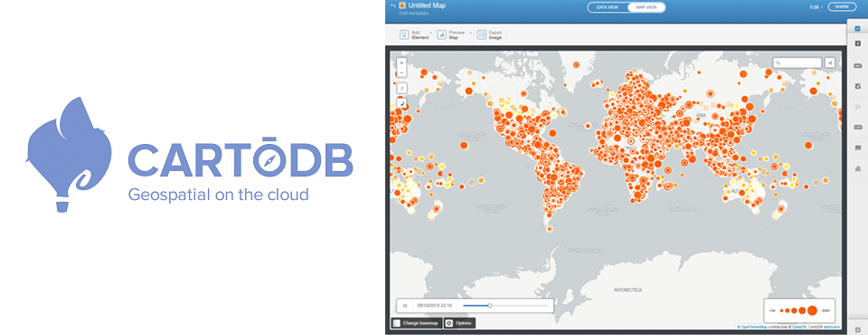
Task: Open the add layer plus icon in sidebar
Action: coord(857,28)
